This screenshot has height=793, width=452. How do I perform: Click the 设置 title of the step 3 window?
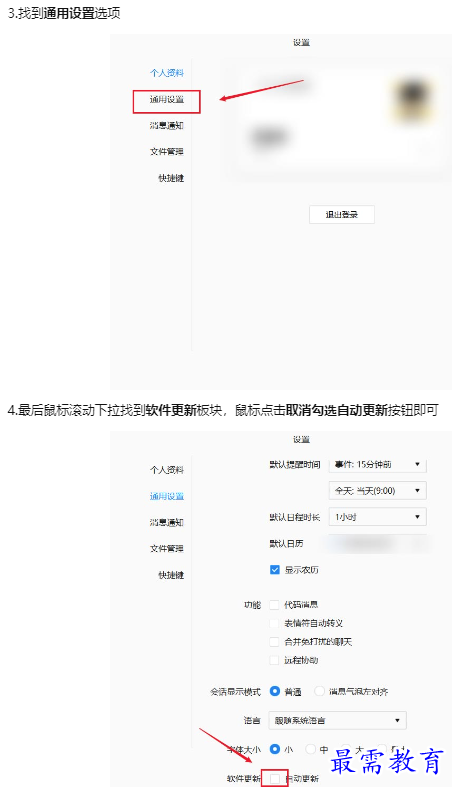[301, 43]
